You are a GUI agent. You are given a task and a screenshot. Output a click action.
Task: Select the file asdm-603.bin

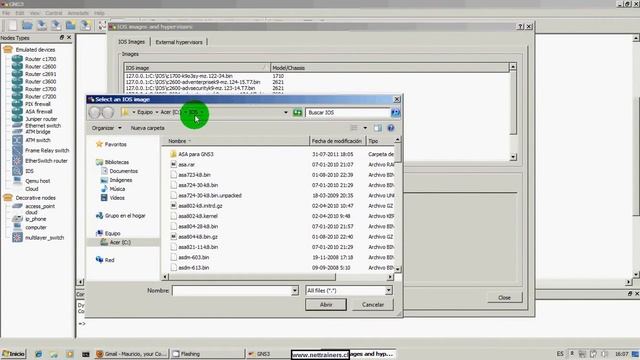[x=193, y=258]
